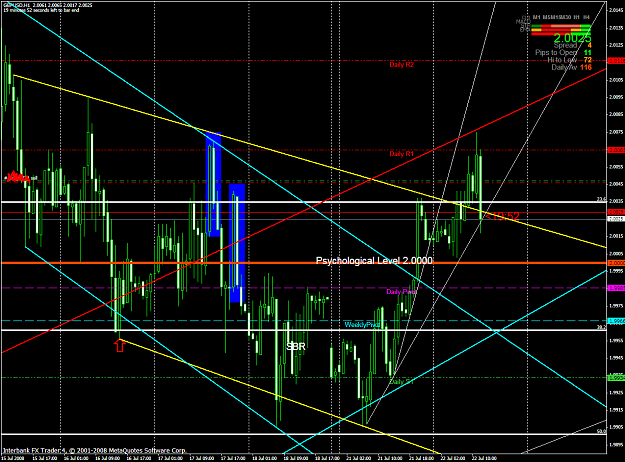The height and width of the screenshot is (462, 625).
Task: Click the 18 Jul 01:00 time axis label
Action: pos(265,458)
